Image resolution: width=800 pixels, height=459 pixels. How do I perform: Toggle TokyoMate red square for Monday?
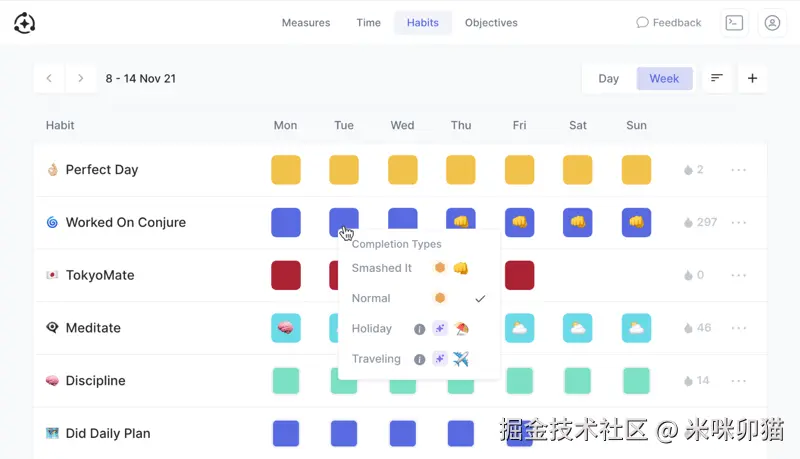click(286, 275)
